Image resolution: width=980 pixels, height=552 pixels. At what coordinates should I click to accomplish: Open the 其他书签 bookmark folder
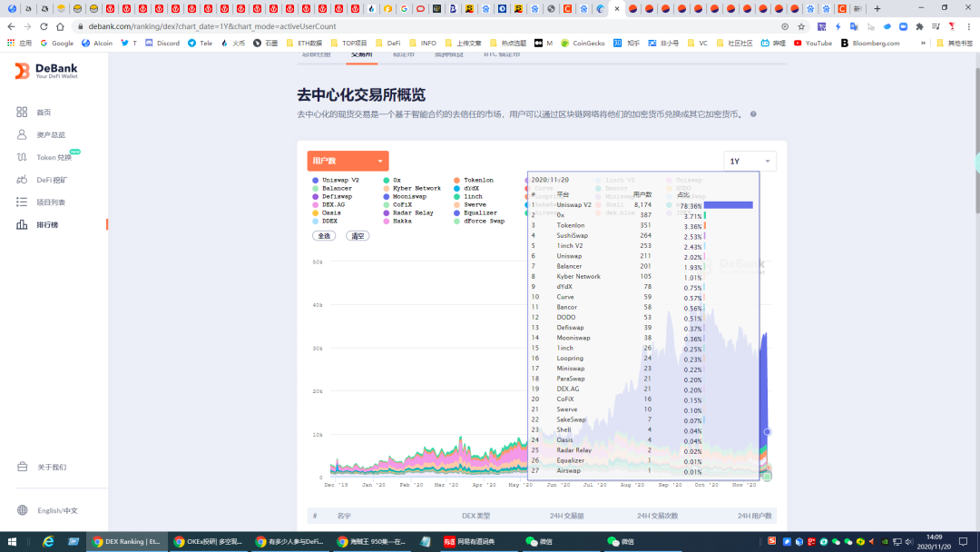point(955,44)
